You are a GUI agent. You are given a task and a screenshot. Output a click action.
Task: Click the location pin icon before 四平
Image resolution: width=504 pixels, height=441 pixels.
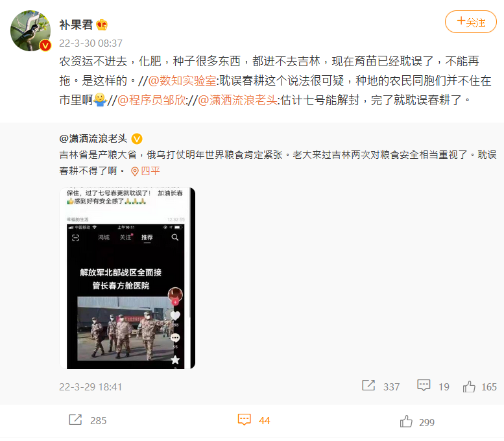[x=135, y=171]
